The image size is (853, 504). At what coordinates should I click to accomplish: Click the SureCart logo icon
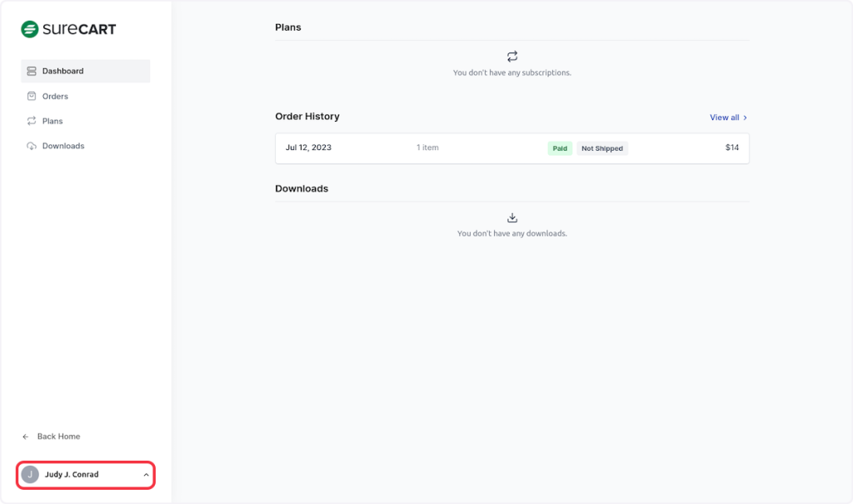[30, 29]
